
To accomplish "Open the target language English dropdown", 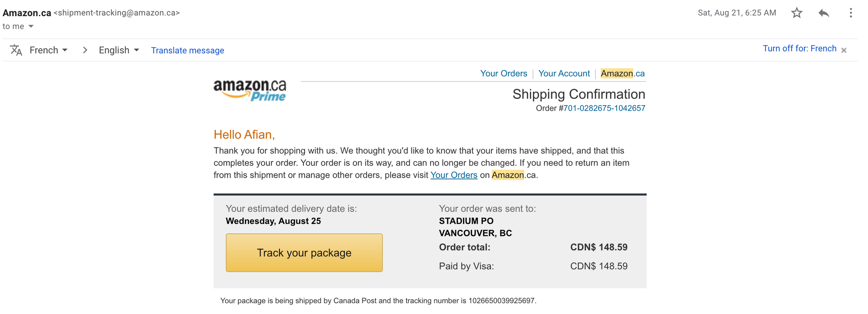I will click(118, 50).
